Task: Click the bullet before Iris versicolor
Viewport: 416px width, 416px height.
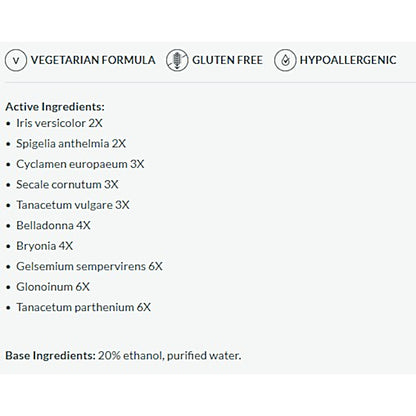Action: pos(8,124)
